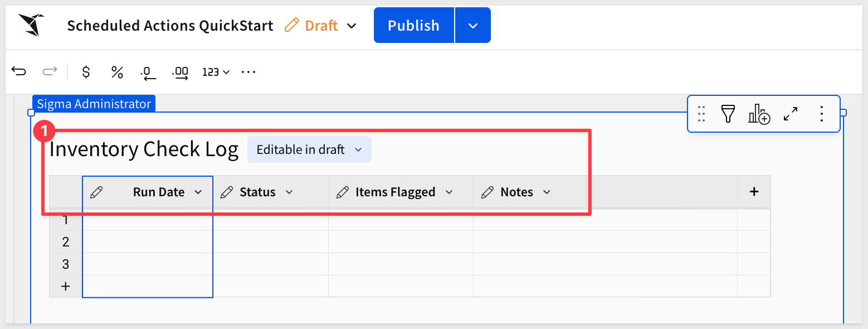The width and height of the screenshot is (868, 329).
Task: Open the Items Flagged column menu
Action: point(449,192)
